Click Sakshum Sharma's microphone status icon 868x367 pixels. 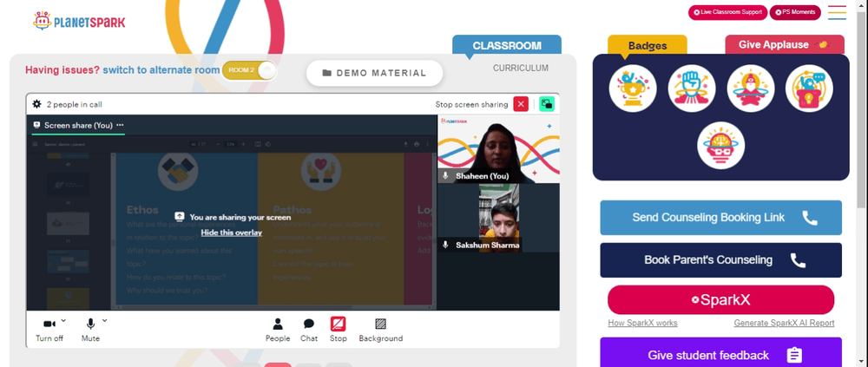445,245
